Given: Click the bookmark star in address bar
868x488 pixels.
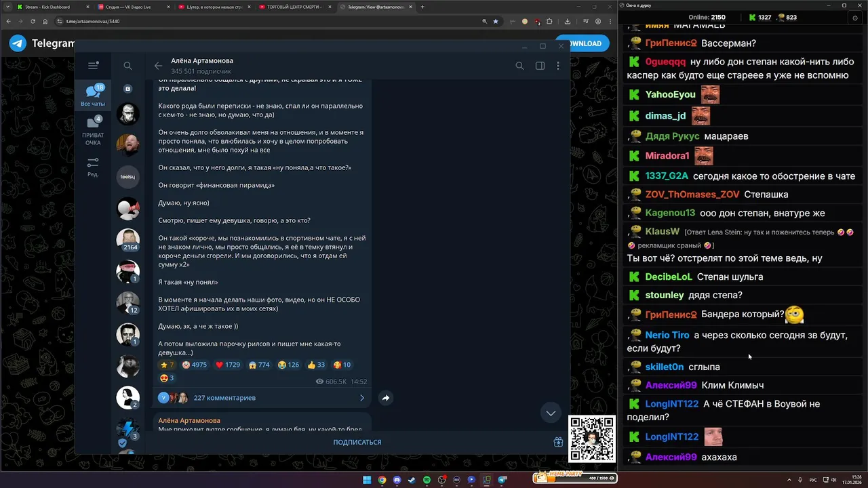Looking at the screenshot, I should click(495, 21).
